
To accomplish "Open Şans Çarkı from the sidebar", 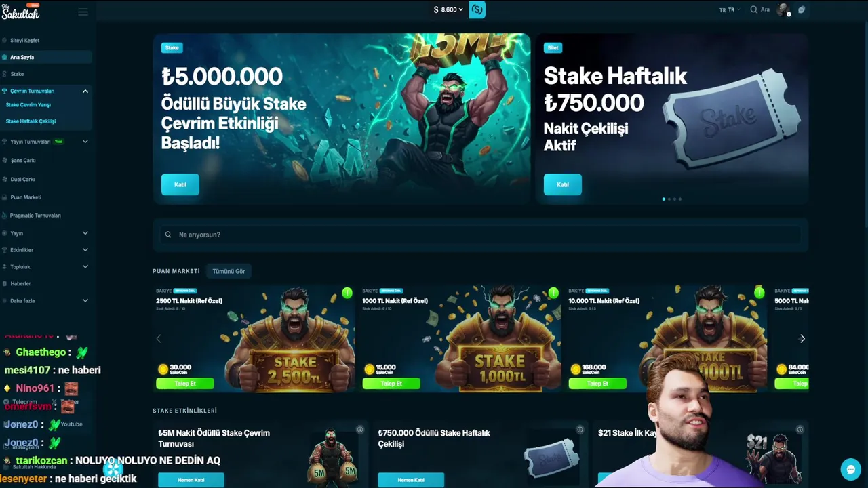I will (23, 161).
